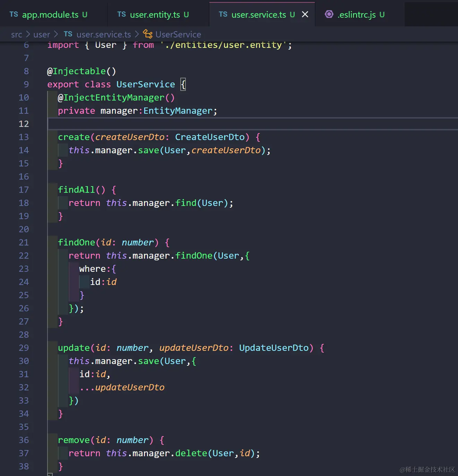Select the user.service.ts tab
The height and width of the screenshot is (476, 458).
262,14
